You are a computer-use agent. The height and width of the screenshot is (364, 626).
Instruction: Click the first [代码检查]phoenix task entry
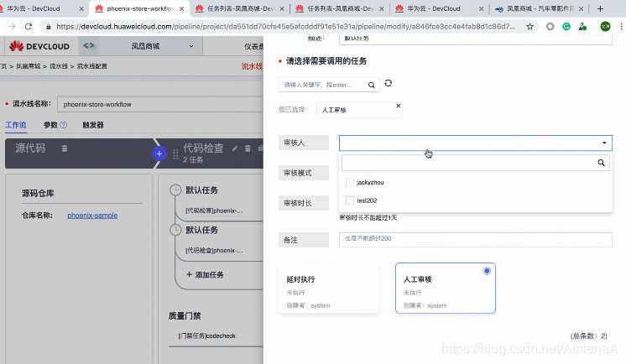click(x=214, y=211)
